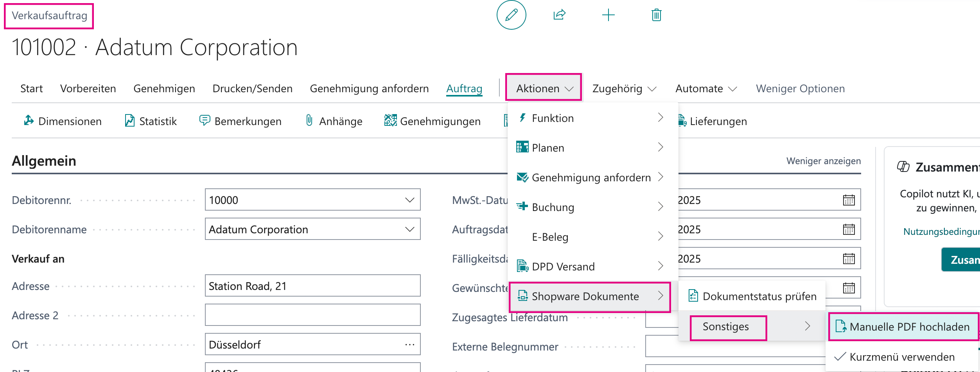Open the DPD Versand menu entry
This screenshot has width=980, height=372.
592,266
